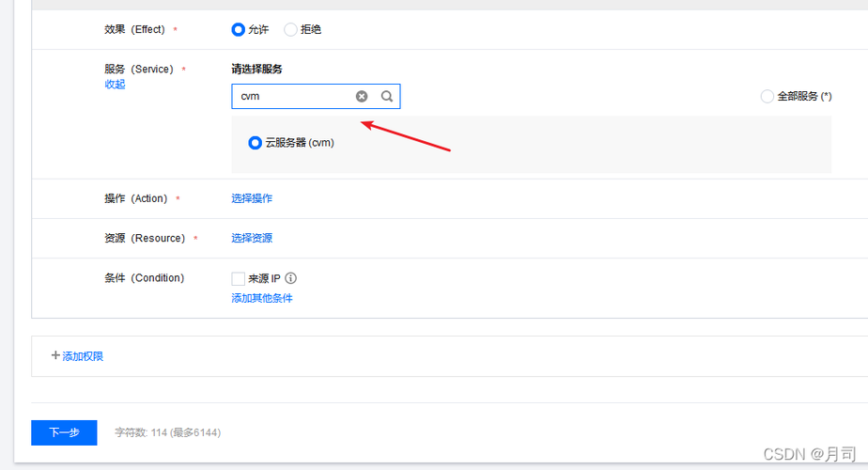Click the 服务 (Service) label
Image resolution: width=868 pixels, height=470 pixels.
point(139,70)
